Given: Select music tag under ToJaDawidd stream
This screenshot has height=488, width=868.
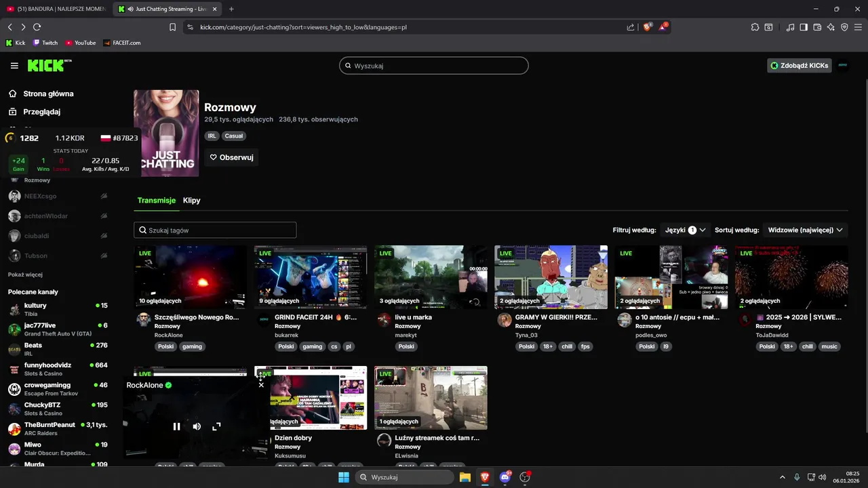Looking at the screenshot, I should point(829,346).
